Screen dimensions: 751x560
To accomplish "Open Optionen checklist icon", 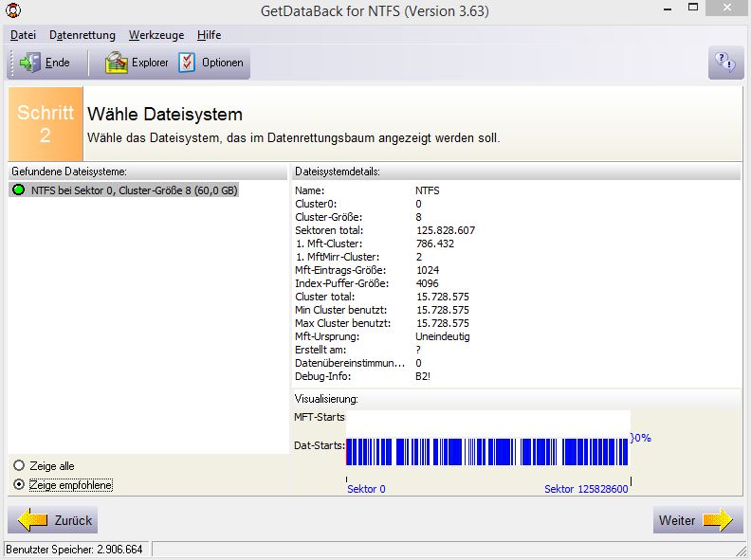I will click(x=187, y=63).
